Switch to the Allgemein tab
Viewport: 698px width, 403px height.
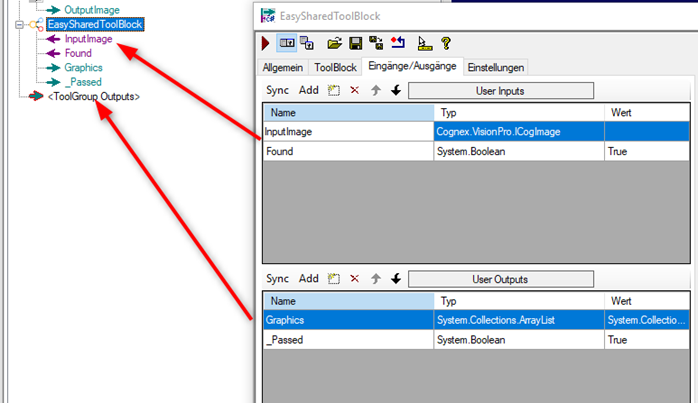(283, 67)
